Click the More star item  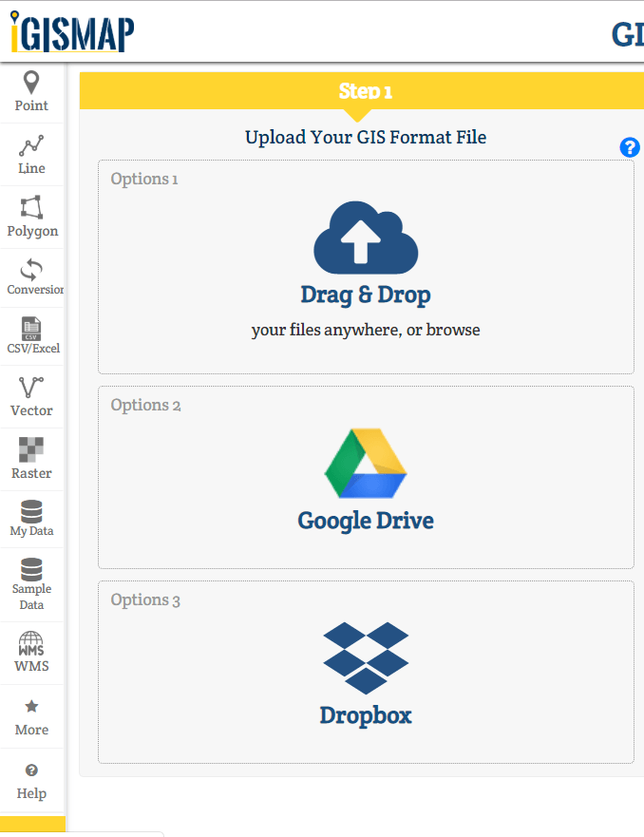31,717
